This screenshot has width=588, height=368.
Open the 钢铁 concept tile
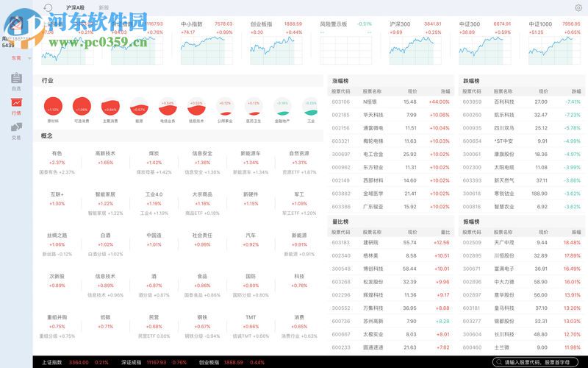(x=202, y=326)
